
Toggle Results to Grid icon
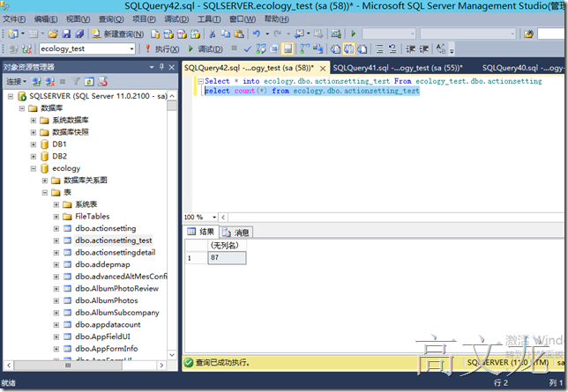coord(349,48)
